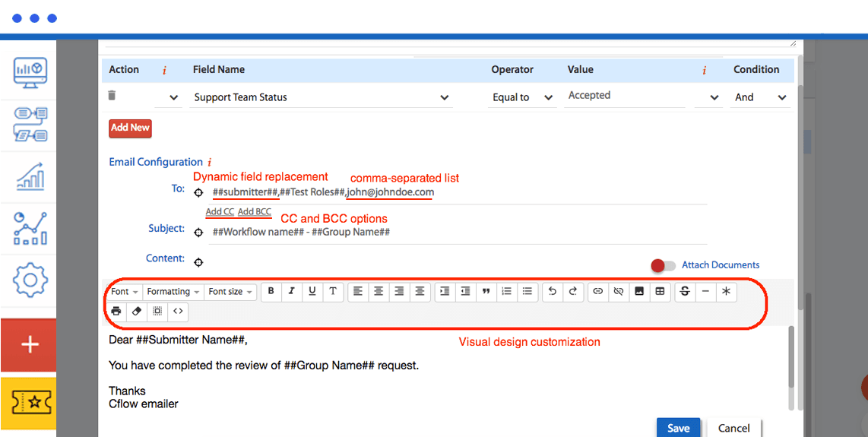Viewport: 868px width, 437px height.
Task: Insert an image into the email body
Action: click(x=639, y=291)
